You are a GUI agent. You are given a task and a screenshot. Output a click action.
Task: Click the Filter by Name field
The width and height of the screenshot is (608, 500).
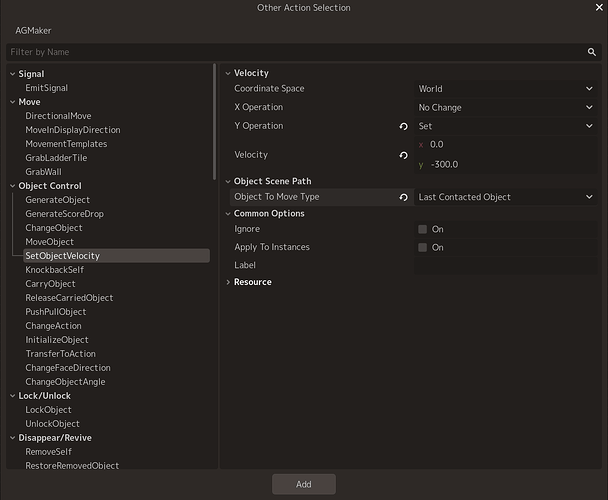pyautogui.click(x=297, y=52)
